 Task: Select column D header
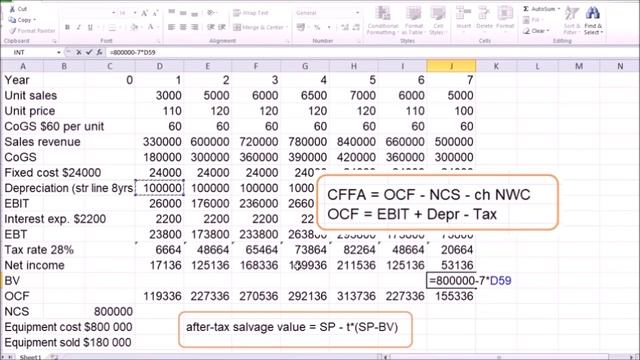click(160, 66)
